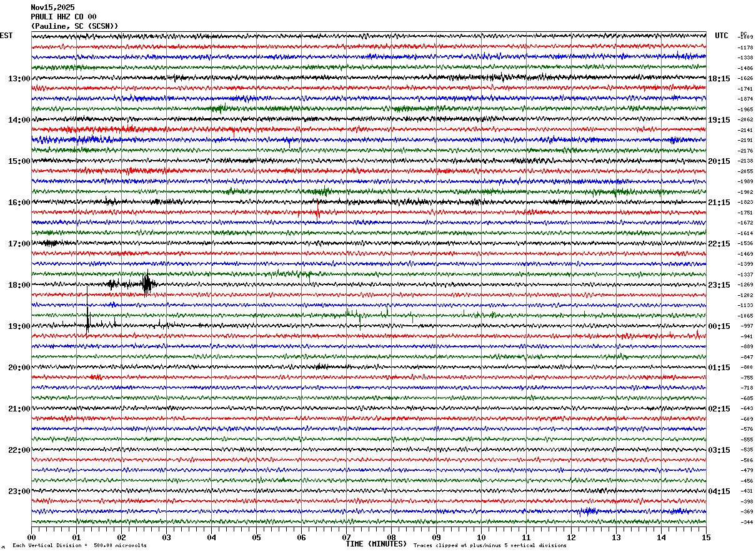Click the DC offset value -1536
Viewport: 756px width, 554px height.
point(746,243)
